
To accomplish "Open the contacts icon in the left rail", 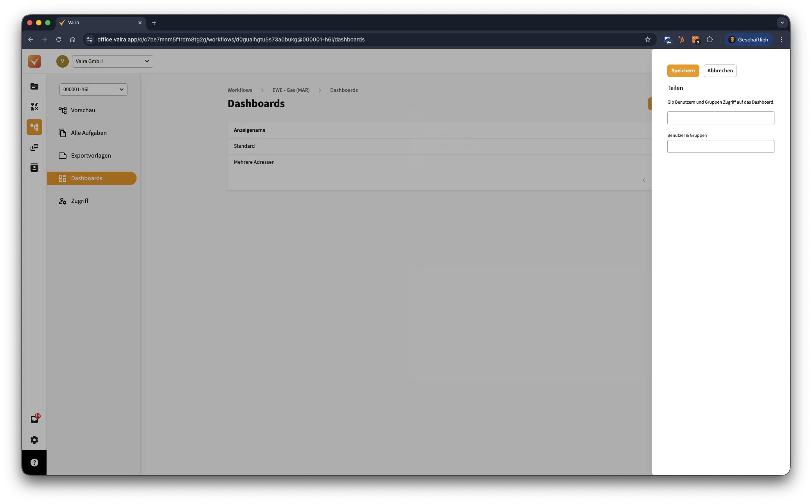I will (34, 168).
